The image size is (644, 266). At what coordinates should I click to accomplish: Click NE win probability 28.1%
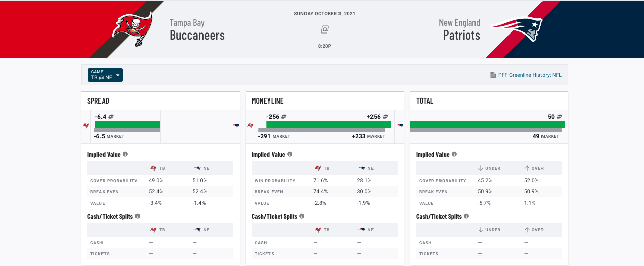[x=364, y=180]
